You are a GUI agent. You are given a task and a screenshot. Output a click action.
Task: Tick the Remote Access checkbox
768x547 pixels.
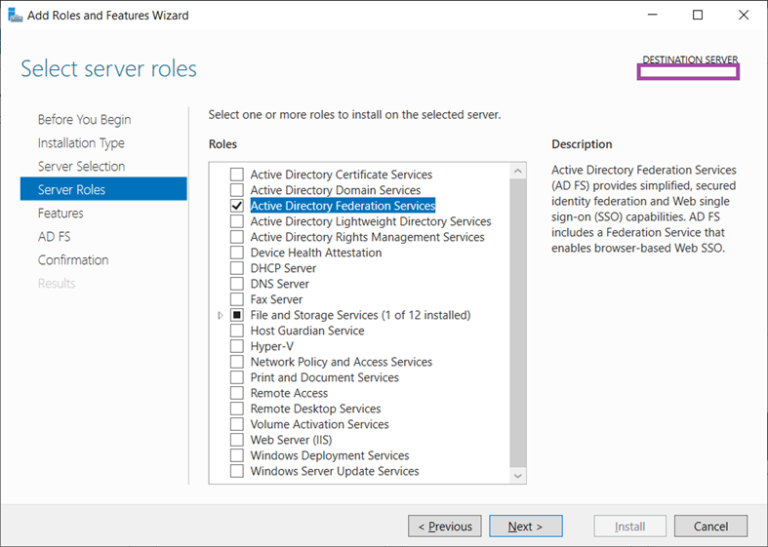pyautogui.click(x=237, y=393)
